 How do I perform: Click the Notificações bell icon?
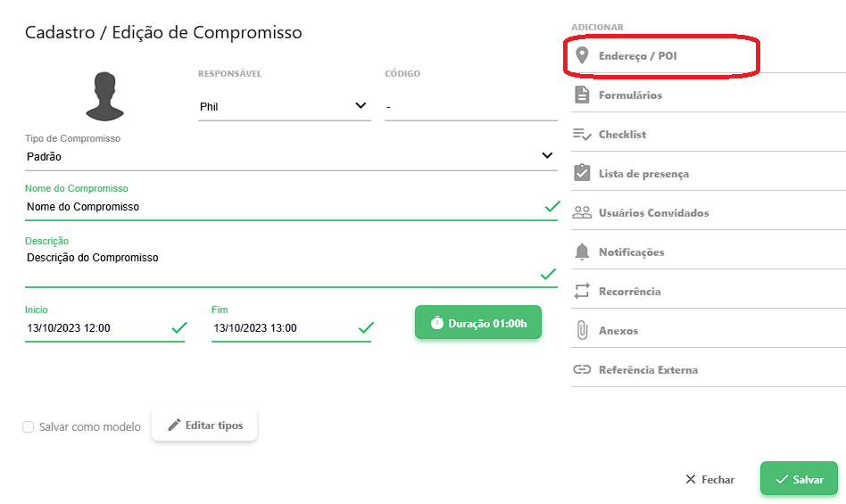[x=582, y=252]
